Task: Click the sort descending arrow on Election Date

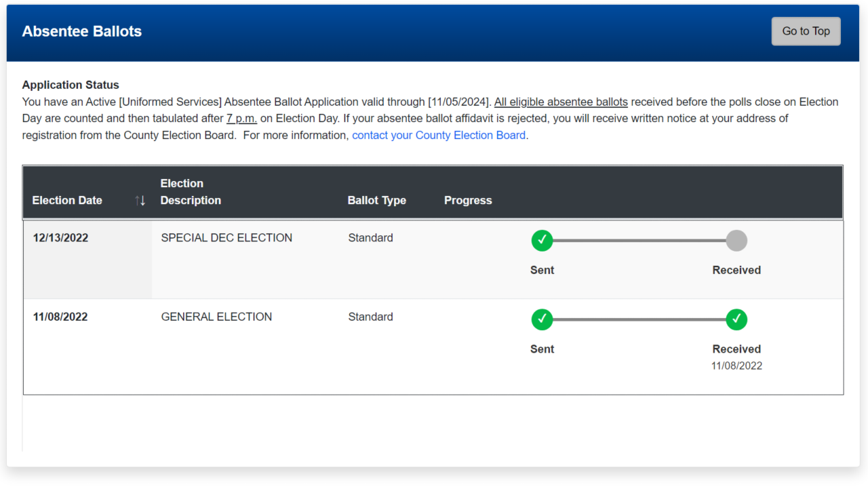Action: 143,200
